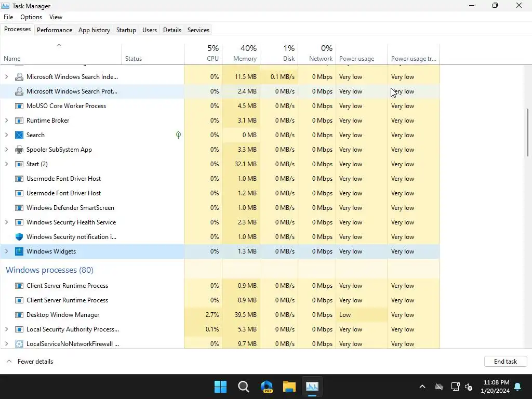Image resolution: width=532 pixels, height=399 pixels.
Task: Click the Task Manager taskbar icon
Action: pos(312,387)
